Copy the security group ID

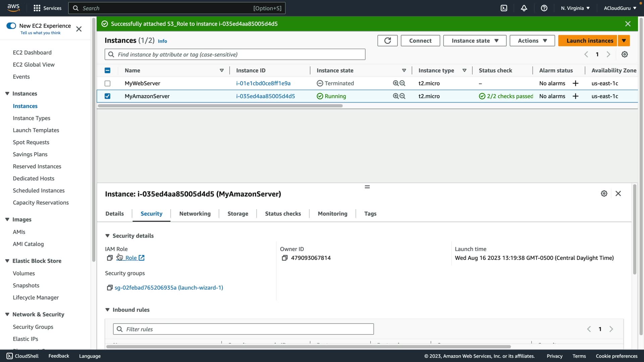[x=109, y=288]
